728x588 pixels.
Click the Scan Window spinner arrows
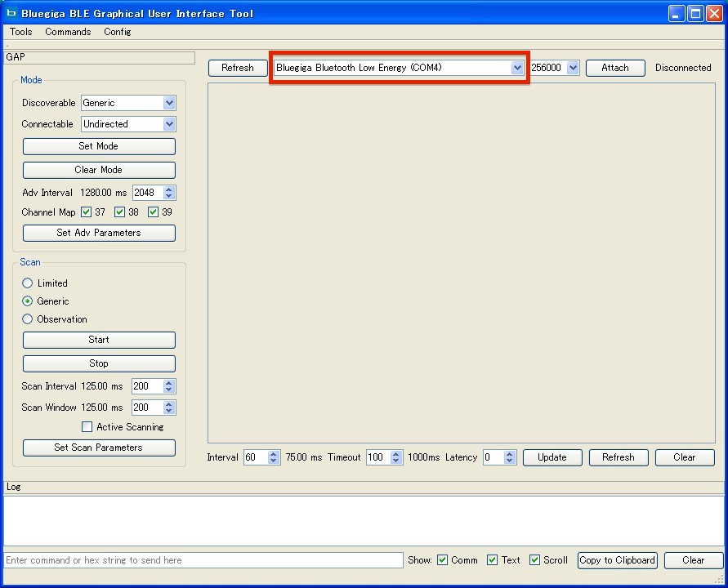(x=169, y=408)
